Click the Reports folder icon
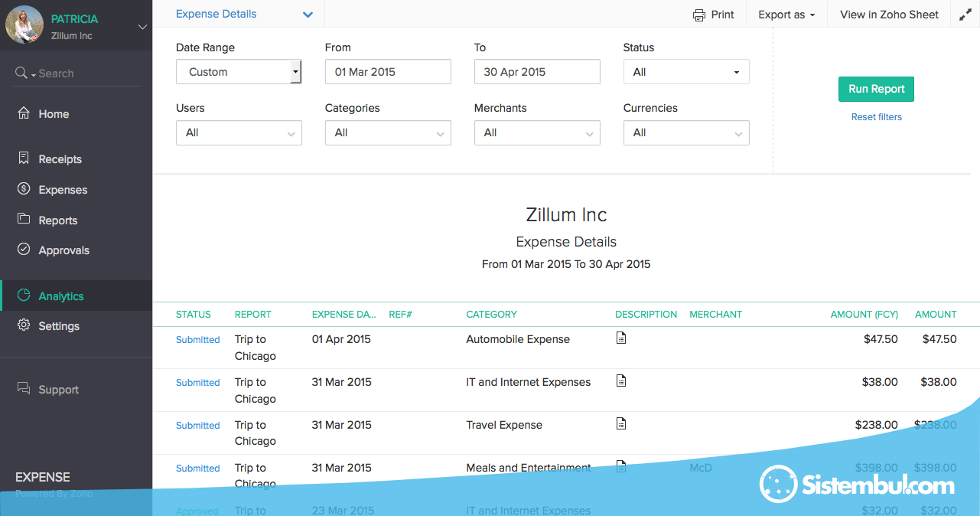980x516 pixels. pyautogui.click(x=24, y=219)
